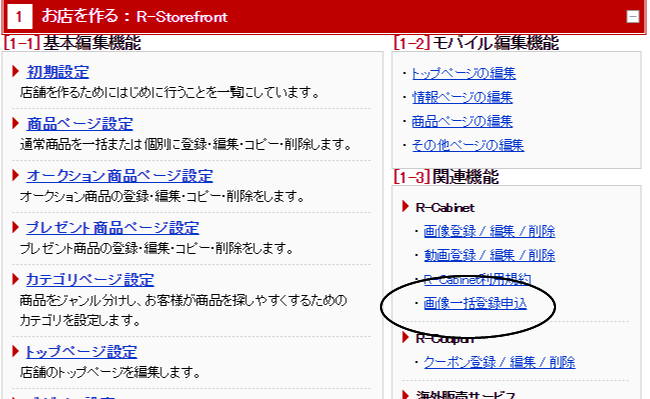Open 動画登録 / 編集 / 削除 link
The width and height of the screenshot is (650, 399).
pos(489,255)
